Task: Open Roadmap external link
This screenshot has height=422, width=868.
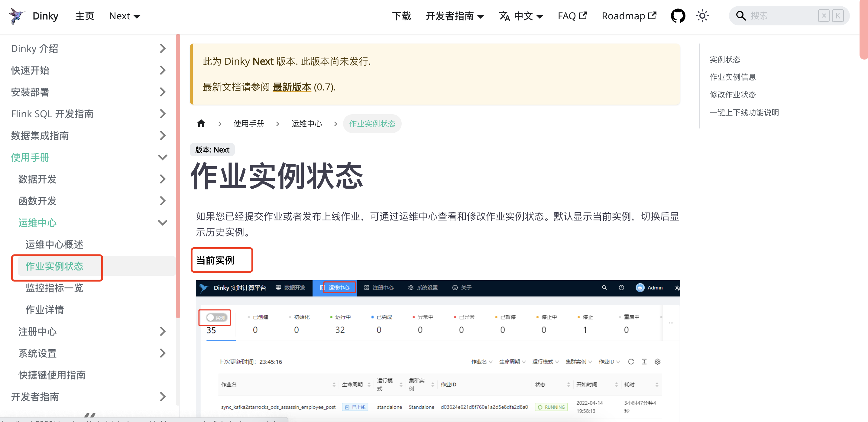Action: (x=629, y=16)
